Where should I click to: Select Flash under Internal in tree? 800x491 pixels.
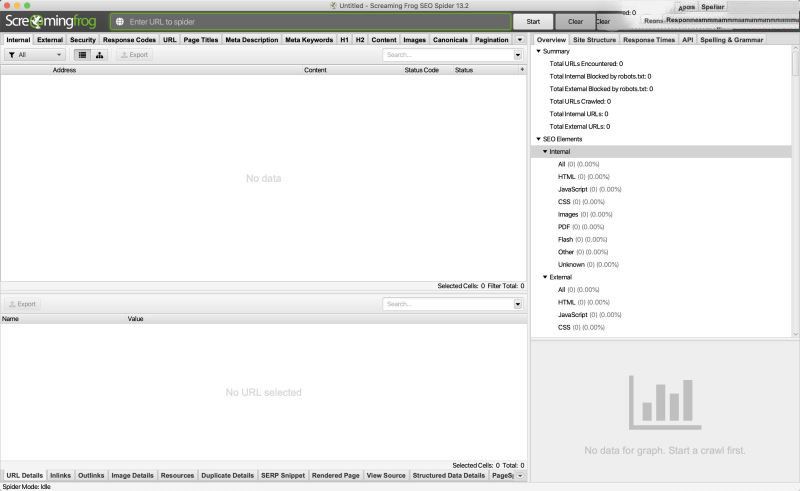[x=582, y=239]
